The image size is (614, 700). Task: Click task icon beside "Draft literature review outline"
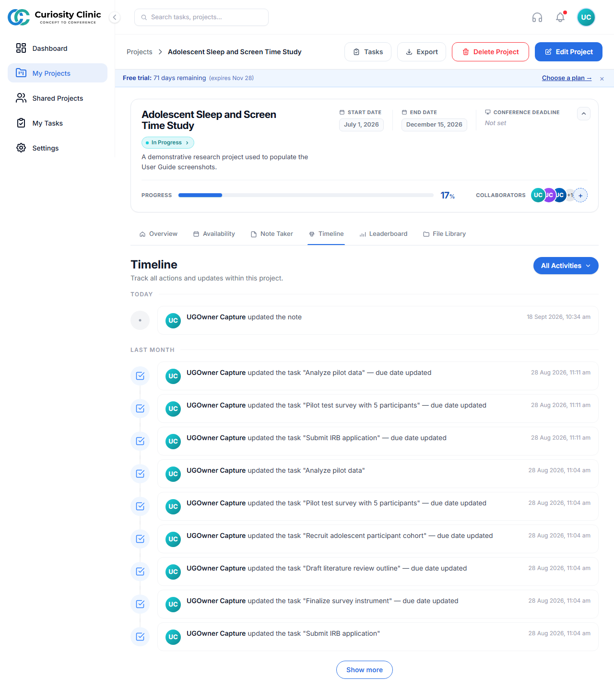pyautogui.click(x=140, y=572)
